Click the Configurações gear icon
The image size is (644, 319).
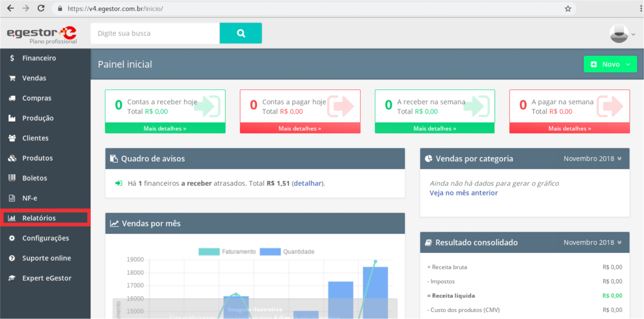click(12, 238)
